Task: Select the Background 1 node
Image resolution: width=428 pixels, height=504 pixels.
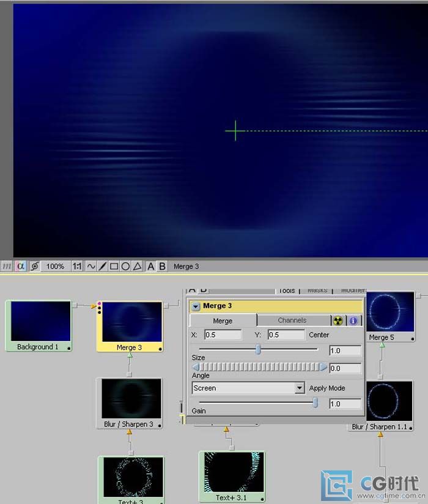Action: coord(39,325)
